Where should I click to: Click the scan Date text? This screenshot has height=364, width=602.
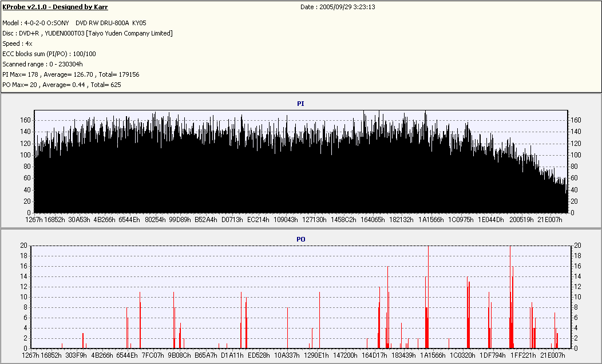click(x=338, y=7)
